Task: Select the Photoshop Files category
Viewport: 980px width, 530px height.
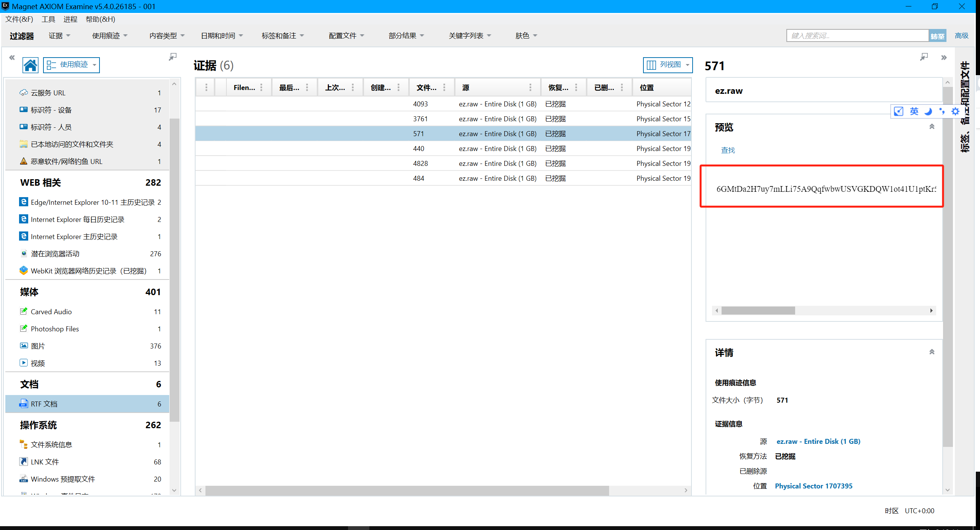Action: pyautogui.click(x=55, y=329)
